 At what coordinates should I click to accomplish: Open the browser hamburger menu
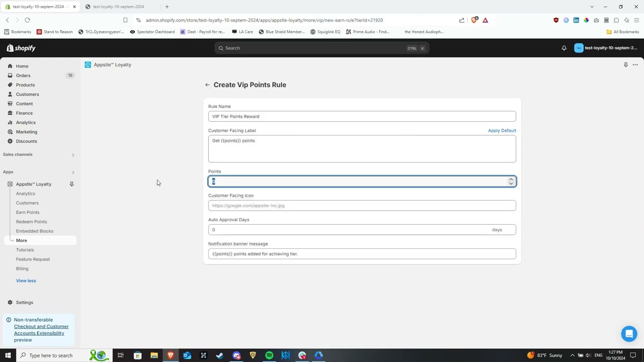coord(636,20)
